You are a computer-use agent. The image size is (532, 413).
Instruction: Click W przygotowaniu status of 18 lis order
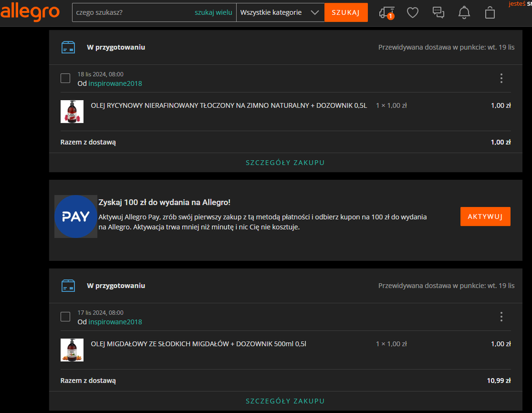pos(116,47)
